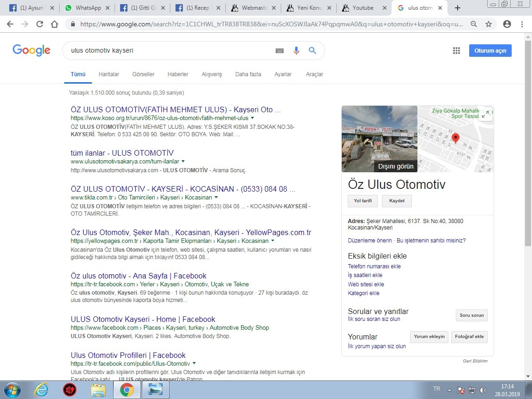The image size is (532, 399).
Task: Switch to the Youtube tab
Action: pos(363,8)
